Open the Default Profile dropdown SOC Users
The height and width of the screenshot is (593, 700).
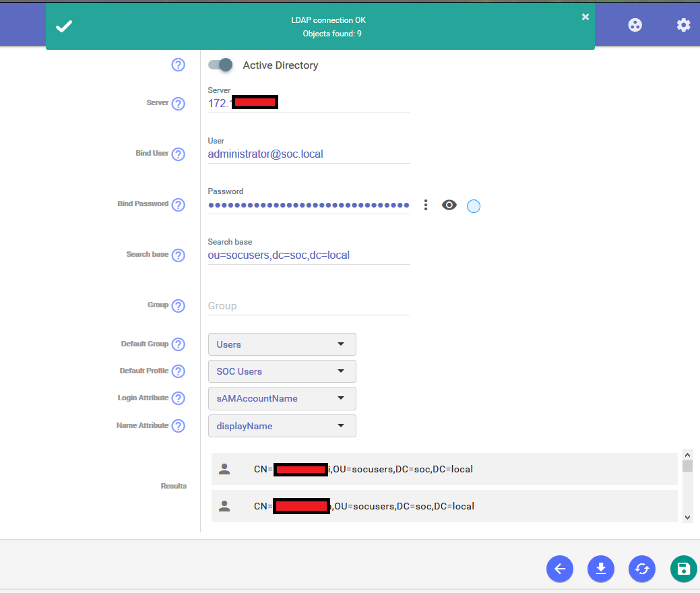282,371
